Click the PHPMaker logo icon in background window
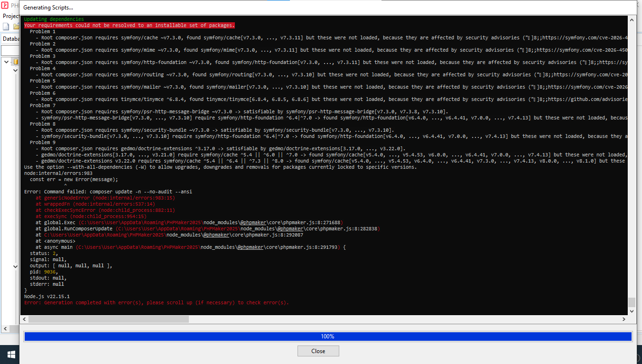 tap(5, 5)
